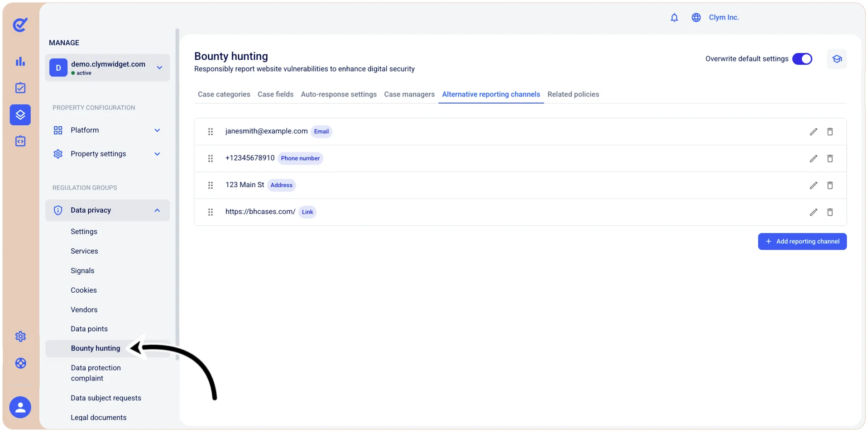Screen dimensions: 868x432
Task: Open the demo.clymwidget.com property dropdown
Action: [x=108, y=68]
